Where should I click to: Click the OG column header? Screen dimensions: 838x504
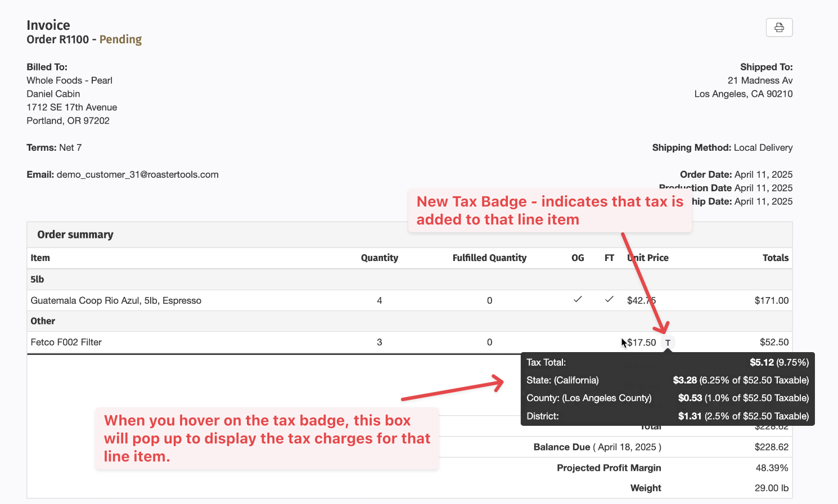pyautogui.click(x=578, y=258)
